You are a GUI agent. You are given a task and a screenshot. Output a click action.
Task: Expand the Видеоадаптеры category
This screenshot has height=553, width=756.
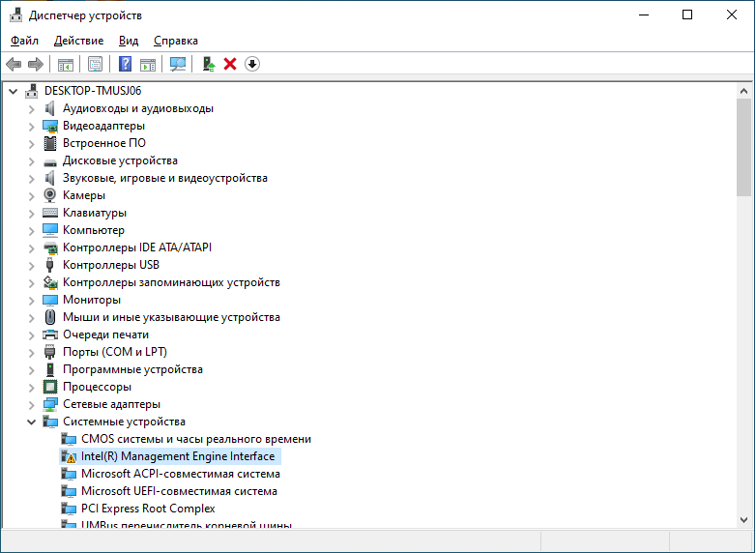pos(31,127)
